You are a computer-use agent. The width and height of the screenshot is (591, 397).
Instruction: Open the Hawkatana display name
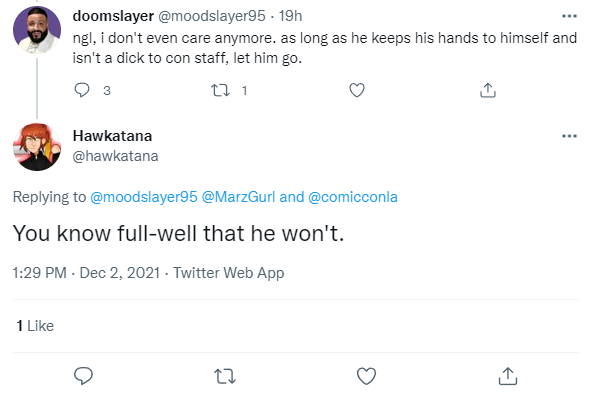pyautogui.click(x=112, y=136)
